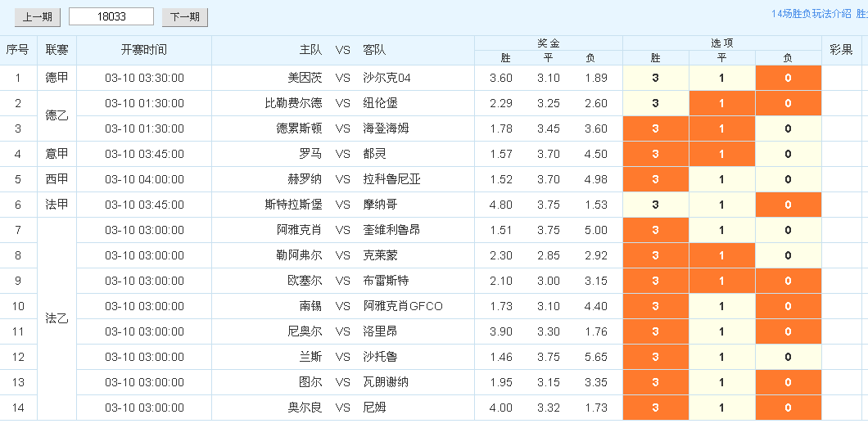The width and height of the screenshot is (868, 428).
Task: Click the 开赛时间 column header
Action: tap(144, 50)
